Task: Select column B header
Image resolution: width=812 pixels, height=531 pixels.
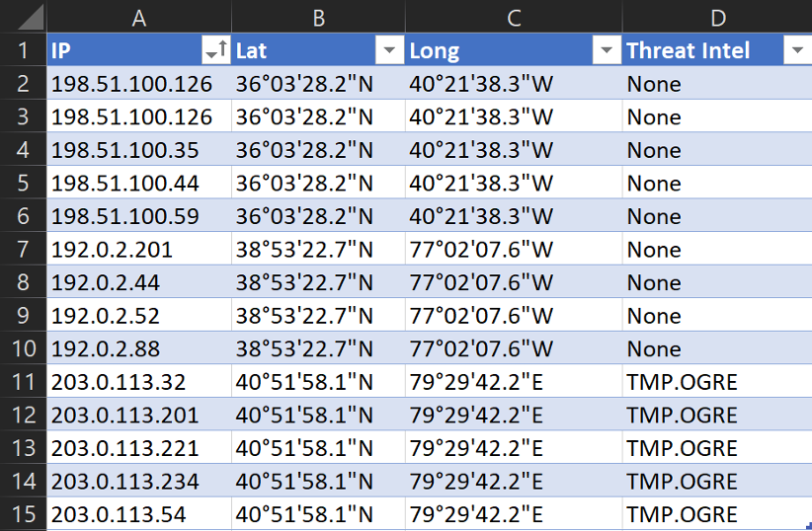Action: [318, 17]
